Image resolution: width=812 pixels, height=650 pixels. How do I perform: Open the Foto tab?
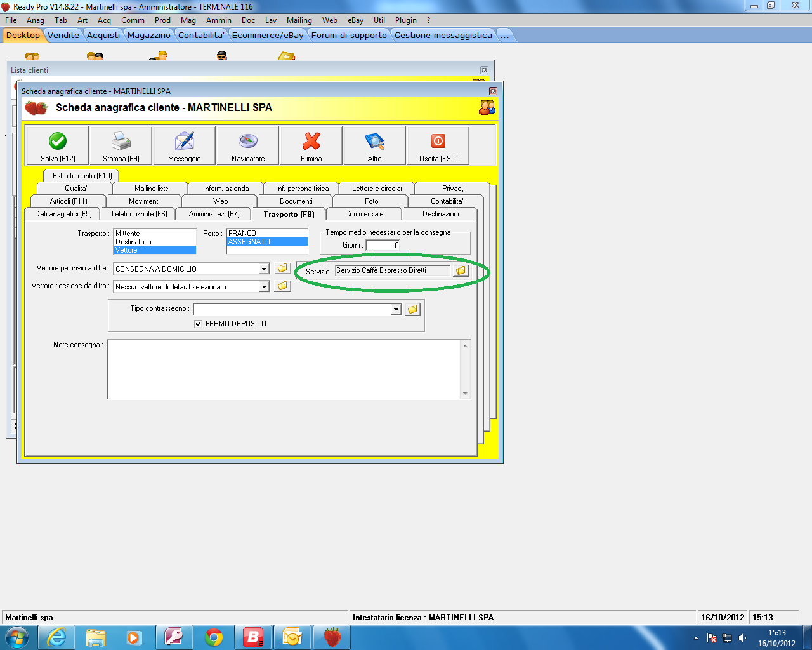click(x=372, y=201)
